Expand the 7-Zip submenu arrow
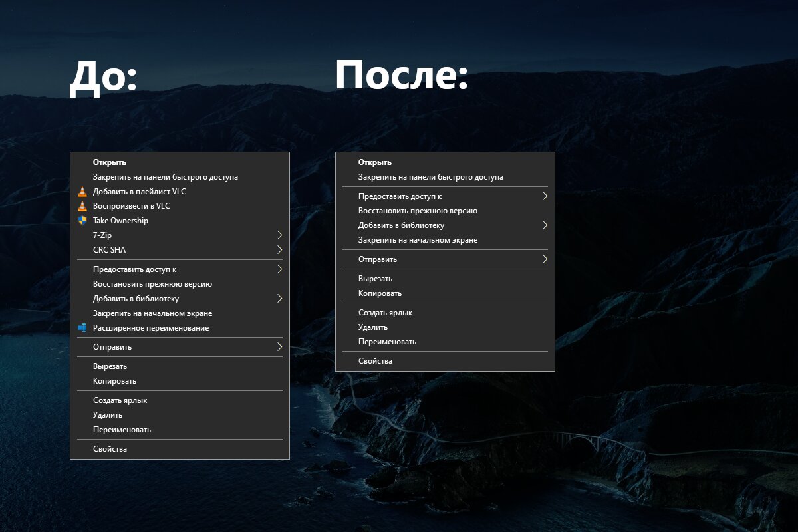 [x=279, y=235]
